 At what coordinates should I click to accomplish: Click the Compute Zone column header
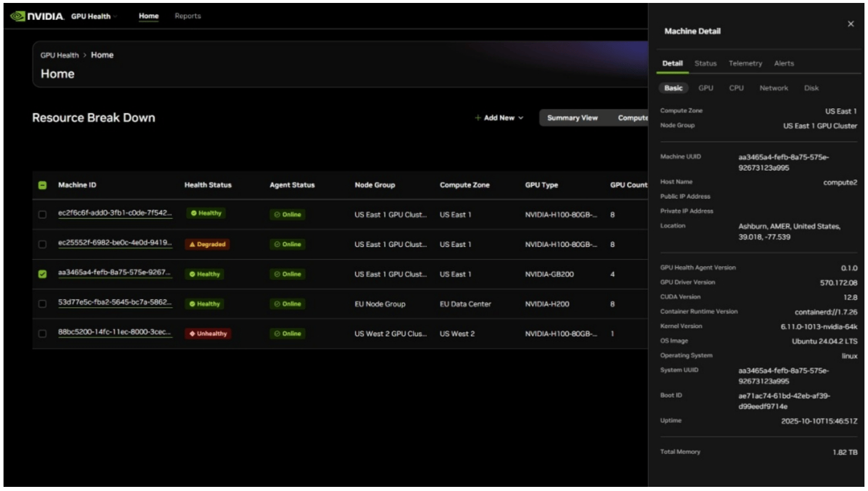[x=465, y=185]
